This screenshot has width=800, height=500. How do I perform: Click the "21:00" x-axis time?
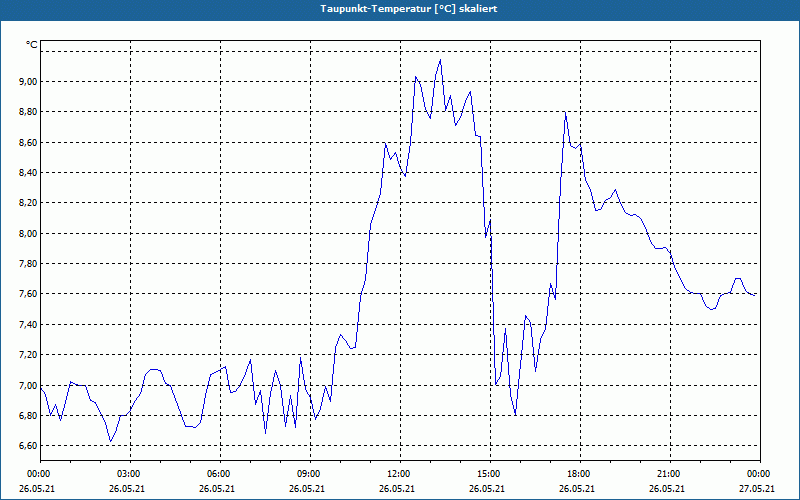[670, 474]
